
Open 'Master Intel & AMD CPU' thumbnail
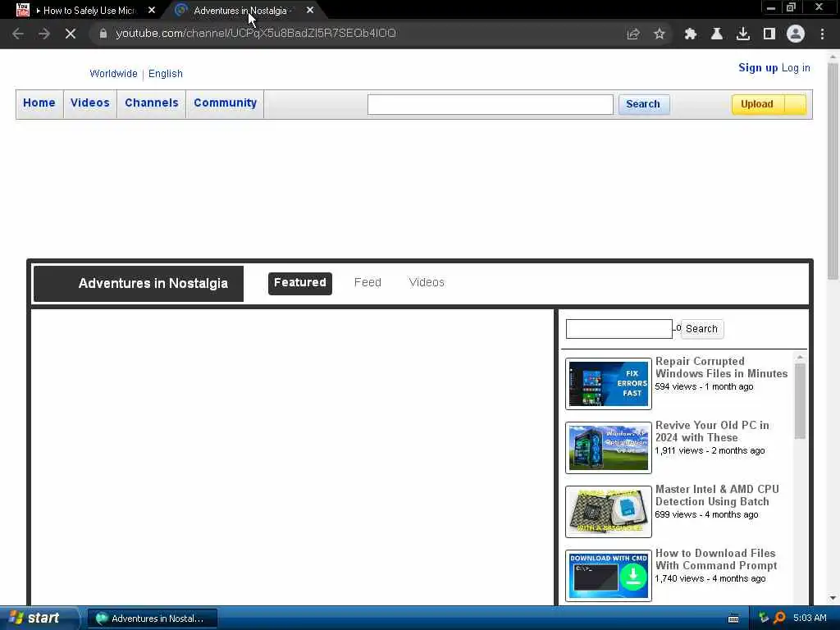[609, 512]
